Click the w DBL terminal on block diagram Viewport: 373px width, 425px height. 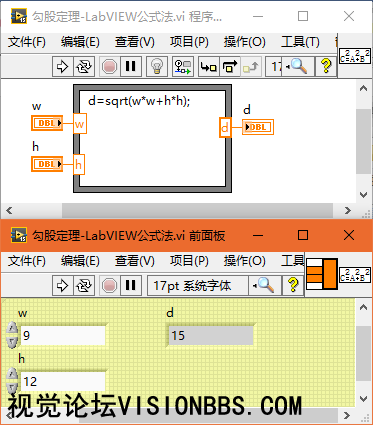(47, 123)
